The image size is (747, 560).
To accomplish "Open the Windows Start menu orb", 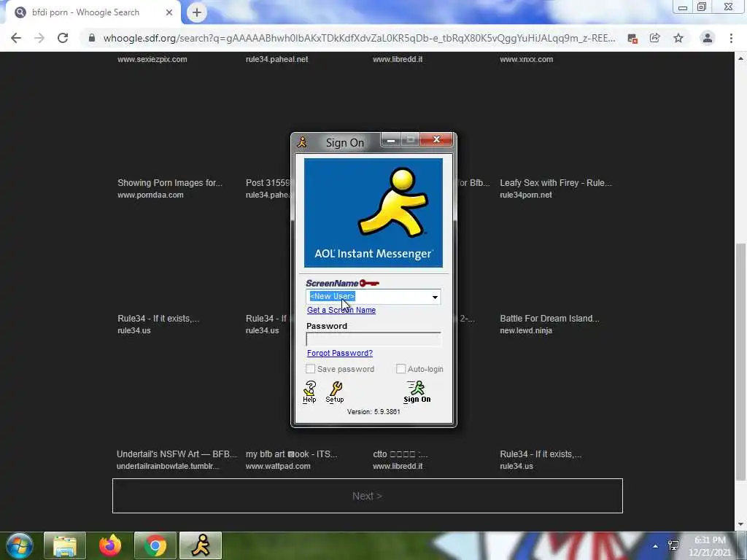I will click(x=20, y=545).
